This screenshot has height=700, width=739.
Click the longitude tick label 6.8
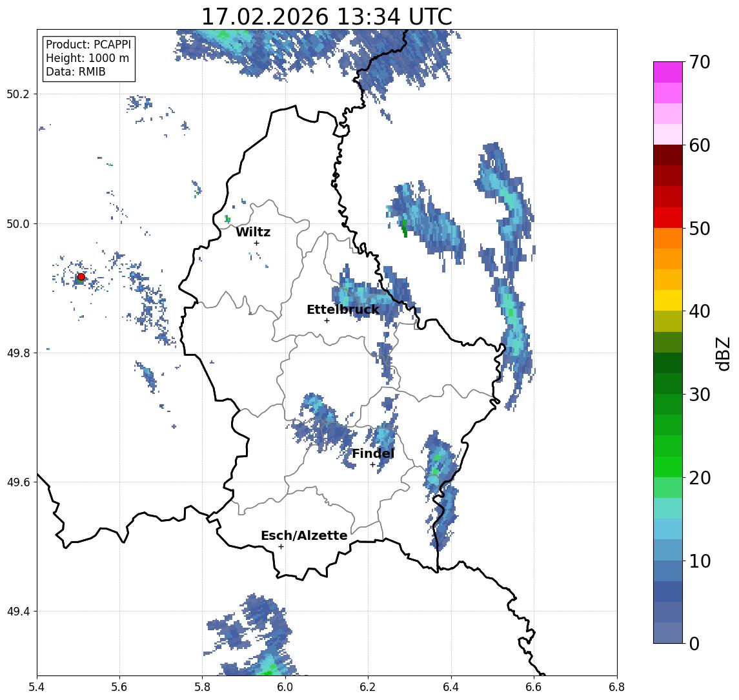point(617,687)
